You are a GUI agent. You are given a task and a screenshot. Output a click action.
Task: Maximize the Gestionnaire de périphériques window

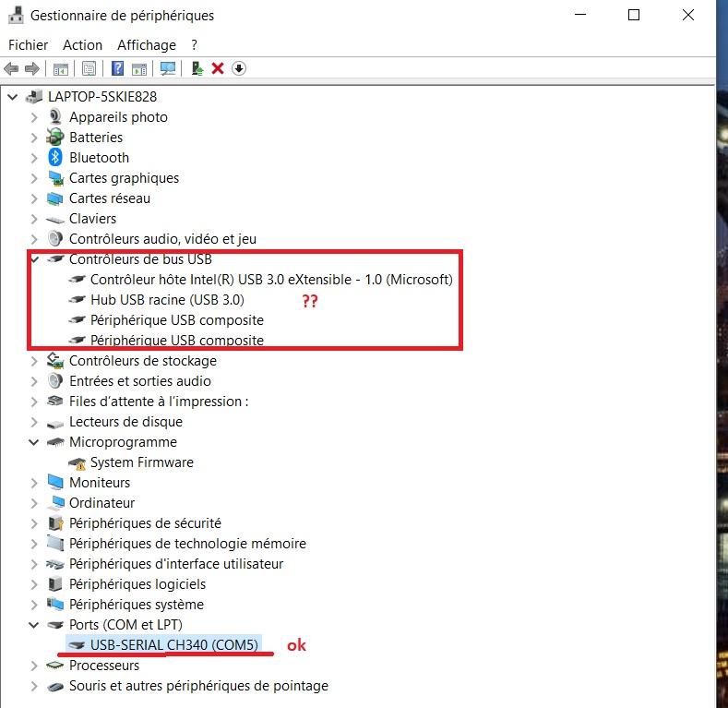634,15
